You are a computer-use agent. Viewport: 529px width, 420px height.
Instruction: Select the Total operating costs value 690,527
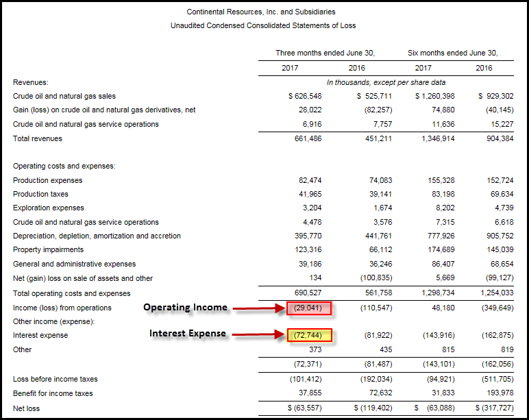coord(308,293)
